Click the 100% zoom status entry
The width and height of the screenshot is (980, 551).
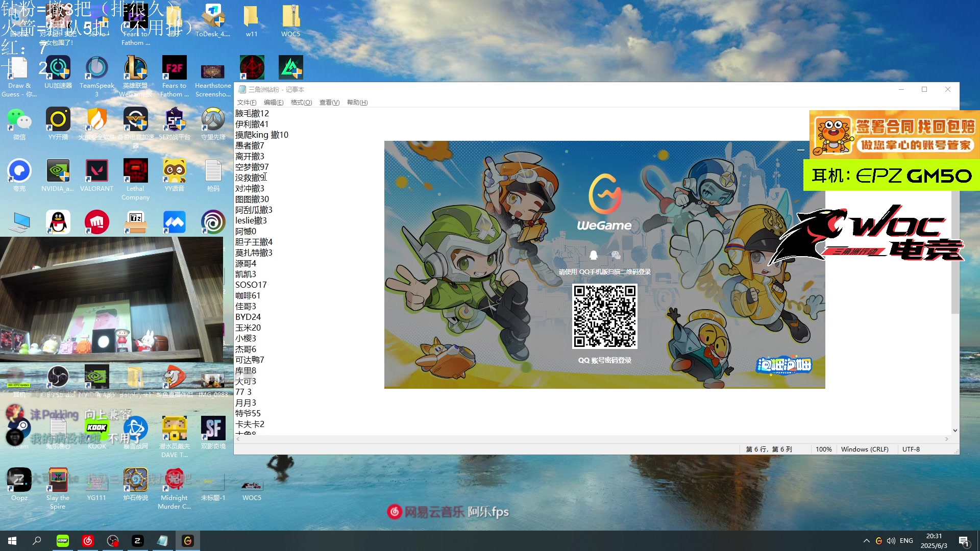tap(823, 449)
